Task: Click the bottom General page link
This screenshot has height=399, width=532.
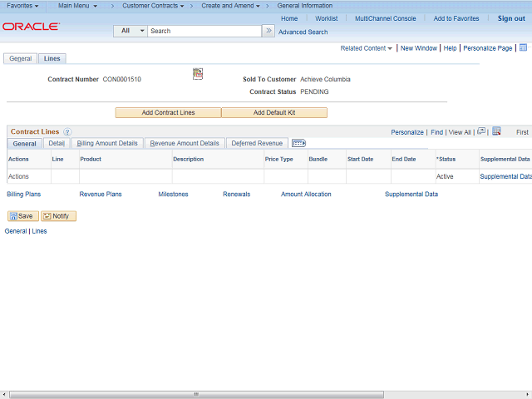Action: coord(16,231)
